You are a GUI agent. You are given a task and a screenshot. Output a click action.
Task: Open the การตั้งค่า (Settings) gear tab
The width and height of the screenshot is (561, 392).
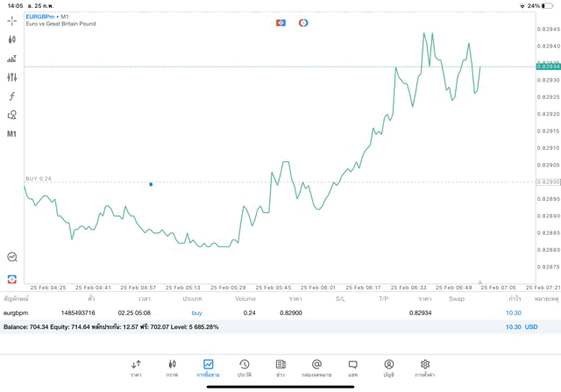pos(425,368)
